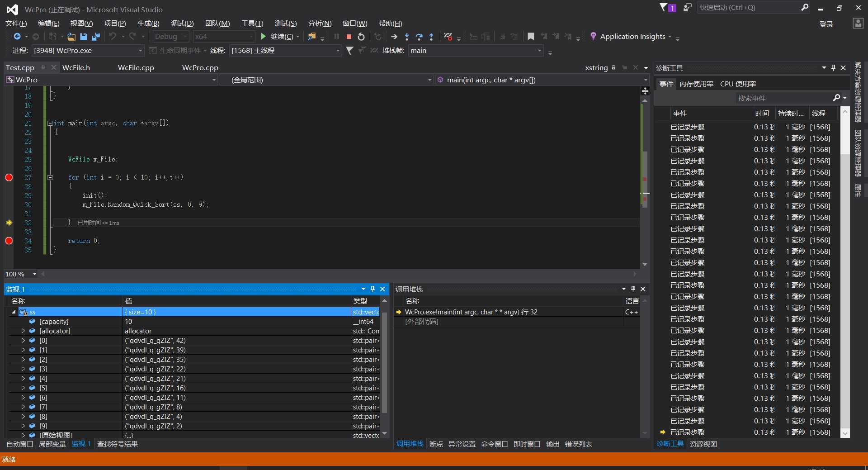
Task: Click the Watch panel vertical scrollbar
Action: point(385,362)
